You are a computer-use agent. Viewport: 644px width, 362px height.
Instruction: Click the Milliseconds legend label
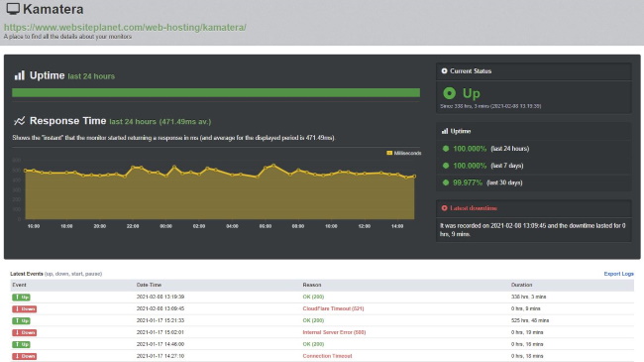[x=407, y=153]
